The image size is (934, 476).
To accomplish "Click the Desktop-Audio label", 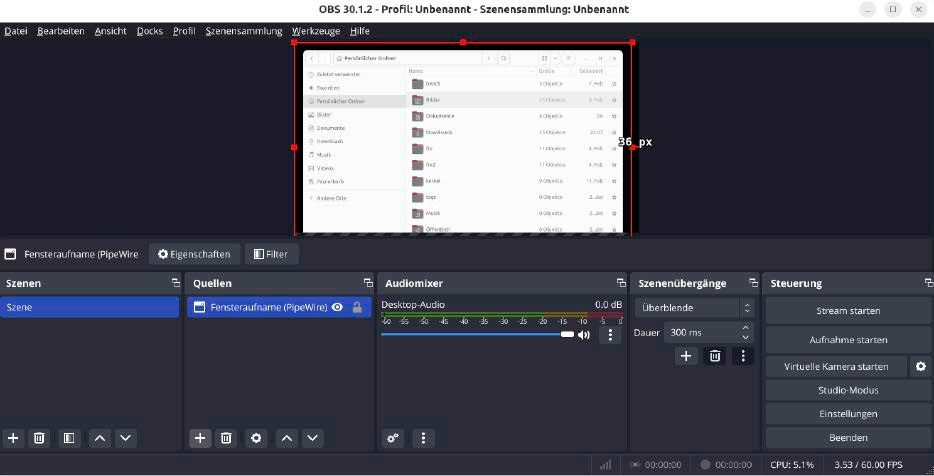I will [413, 305].
